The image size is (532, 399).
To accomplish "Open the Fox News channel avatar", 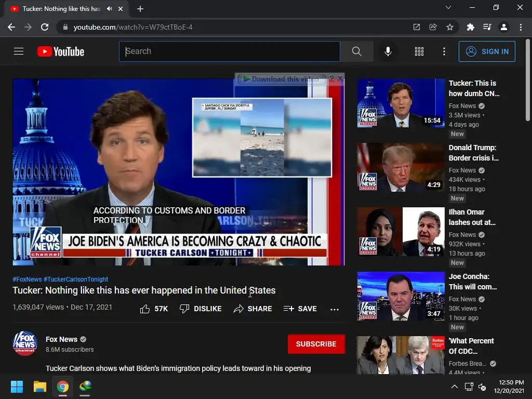I will [x=25, y=343].
